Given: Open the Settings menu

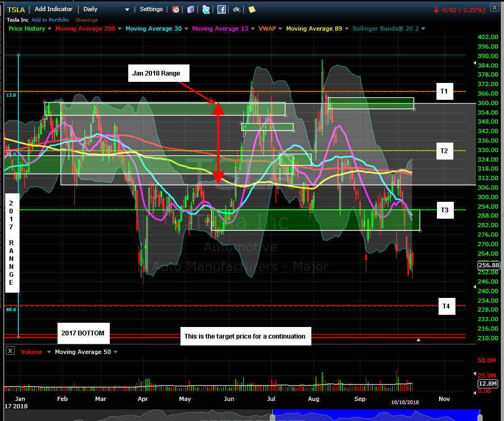Looking at the screenshot, I should click(x=151, y=10).
